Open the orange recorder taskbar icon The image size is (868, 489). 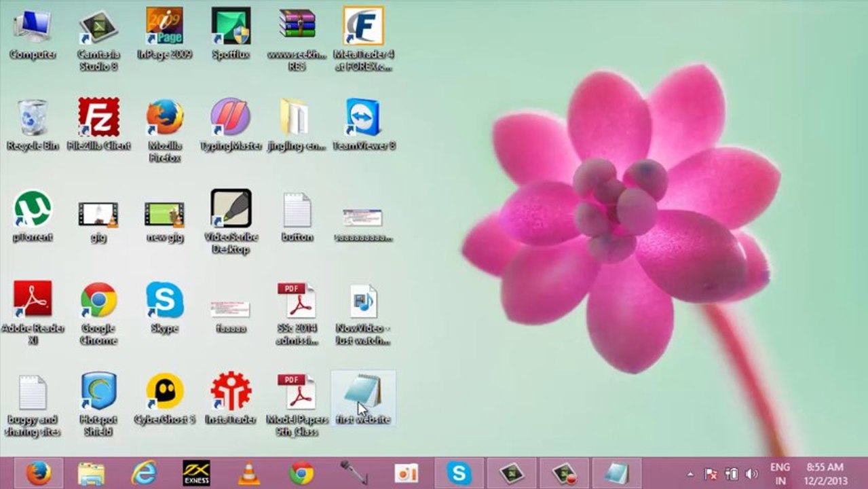point(407,473)
